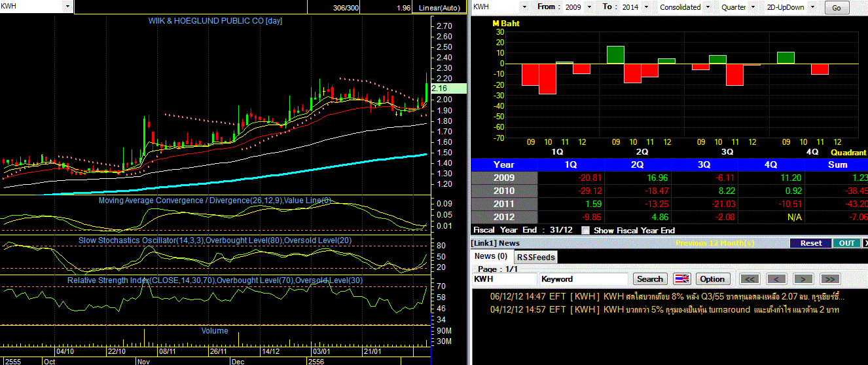Click the Go button
The image size is (868, 365).
coord(837,8)
